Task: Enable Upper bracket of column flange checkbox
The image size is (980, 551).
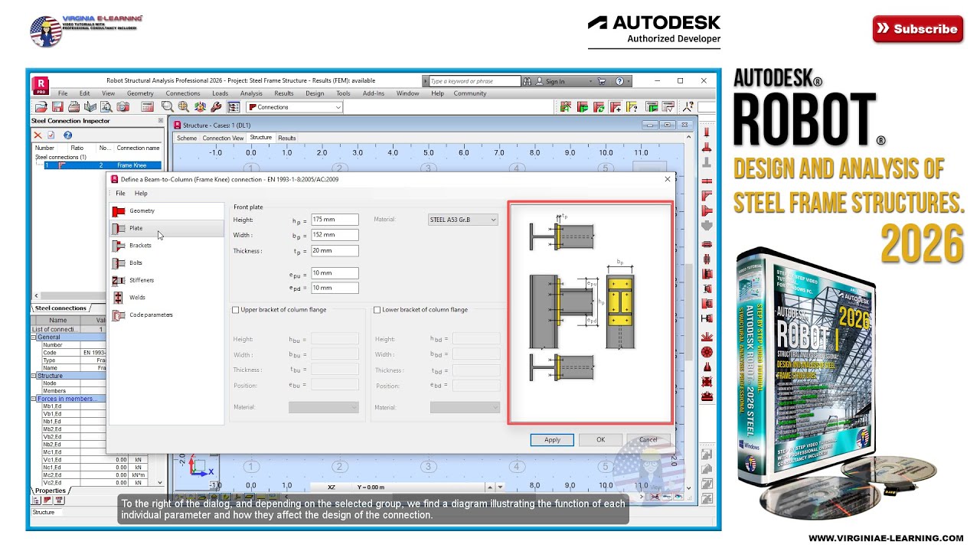Action: pyautogui.click(x=236, y=310)
